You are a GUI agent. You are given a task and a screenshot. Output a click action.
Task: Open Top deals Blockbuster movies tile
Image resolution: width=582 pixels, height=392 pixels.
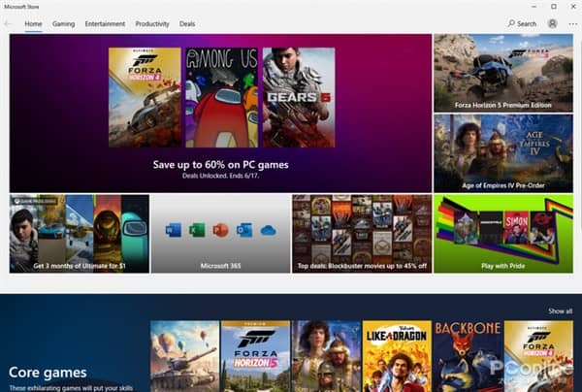(361, 233)
